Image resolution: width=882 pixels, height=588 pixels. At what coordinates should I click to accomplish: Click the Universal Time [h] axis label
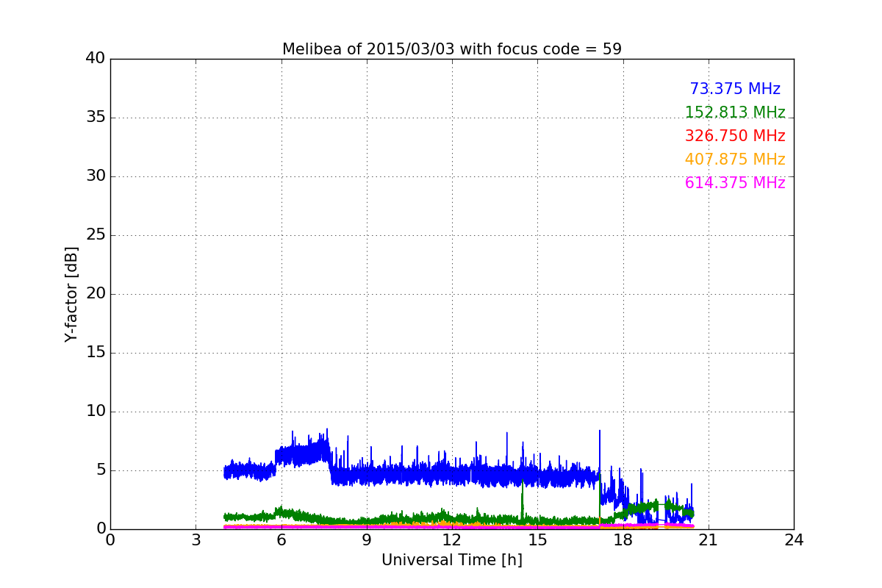[x=452, y=560]
